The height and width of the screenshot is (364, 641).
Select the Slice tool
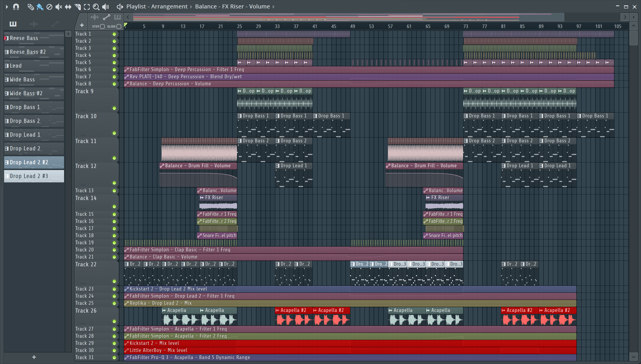coord(77,7)
